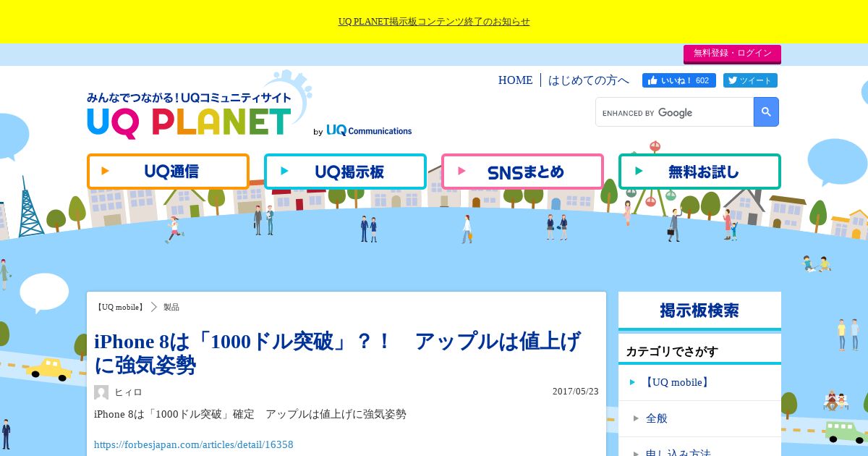Click the Google search text field
Screen dimensions: 868x456
(x=675, y=112)
